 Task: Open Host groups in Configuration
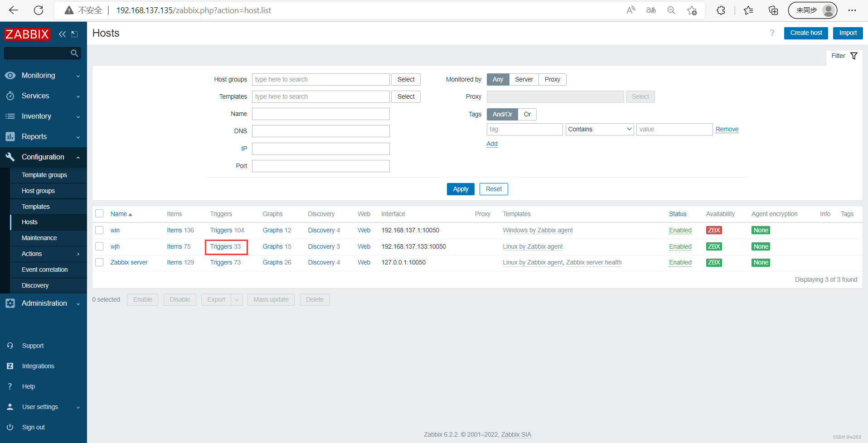tap(48, 191)
